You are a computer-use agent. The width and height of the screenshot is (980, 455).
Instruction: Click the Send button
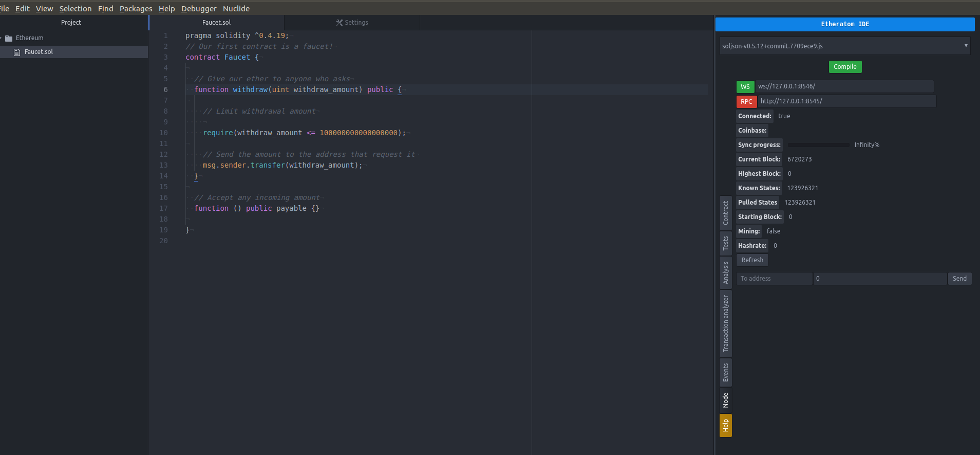point(959,279)
